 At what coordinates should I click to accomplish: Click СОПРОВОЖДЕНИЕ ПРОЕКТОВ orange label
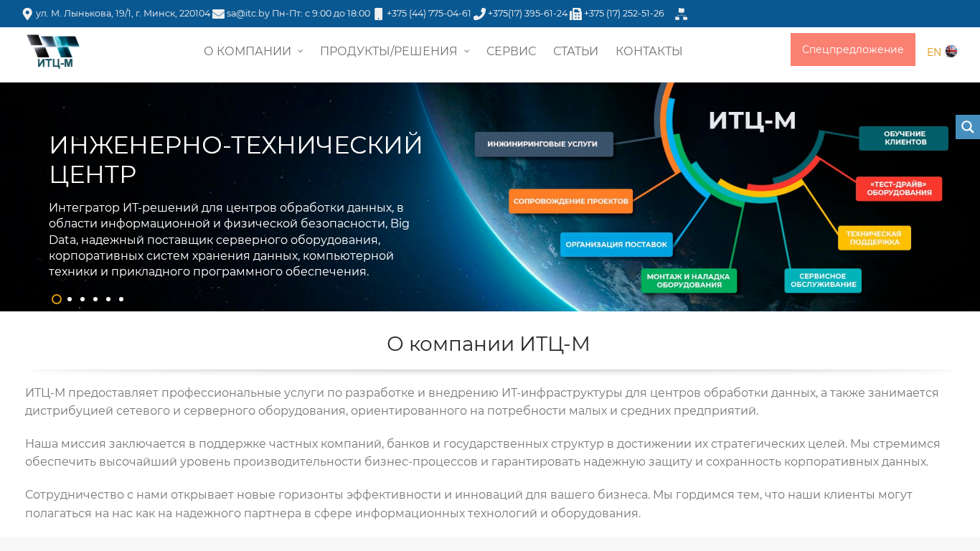point(571,202)
